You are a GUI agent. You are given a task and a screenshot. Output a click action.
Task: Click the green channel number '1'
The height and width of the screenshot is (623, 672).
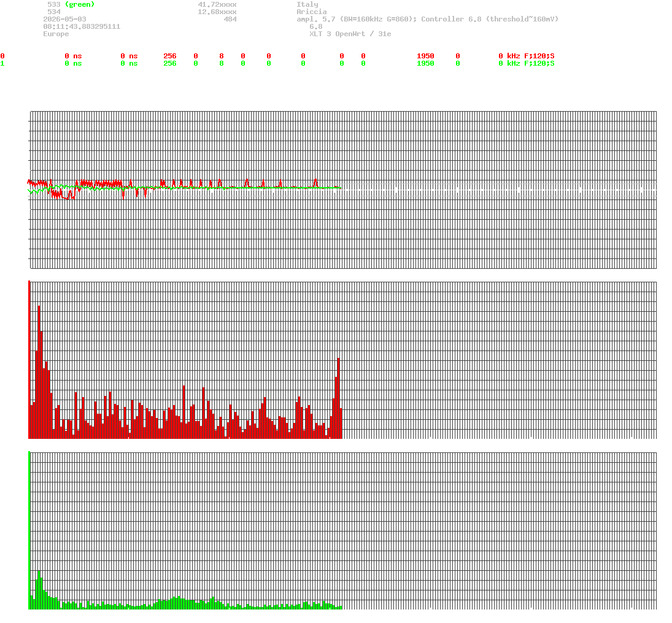coord(2,63)
